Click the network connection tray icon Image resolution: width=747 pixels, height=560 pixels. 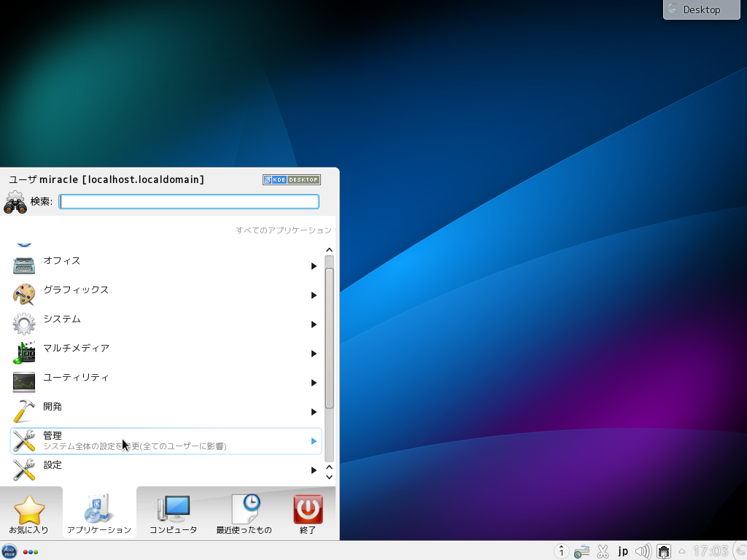664,551
